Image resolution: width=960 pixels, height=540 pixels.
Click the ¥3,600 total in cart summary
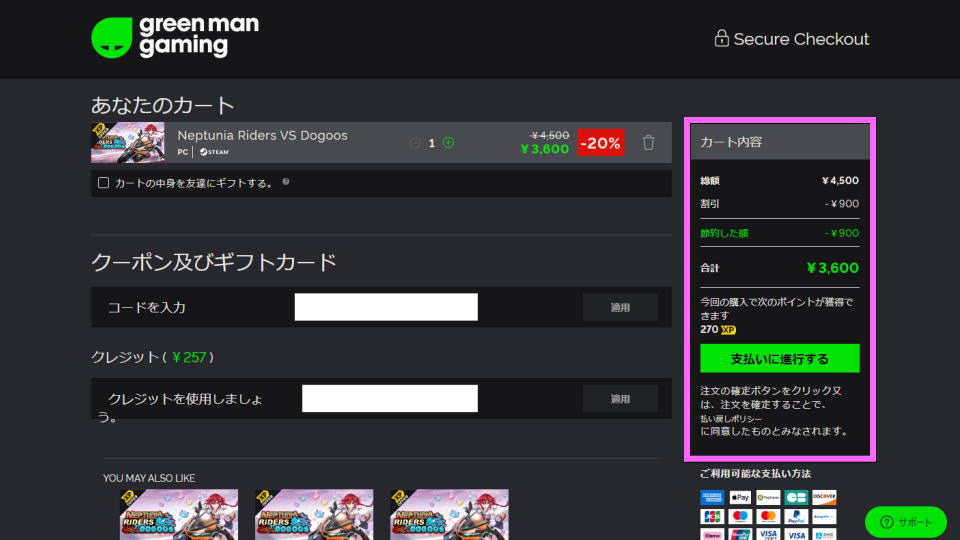coord(833,268)
